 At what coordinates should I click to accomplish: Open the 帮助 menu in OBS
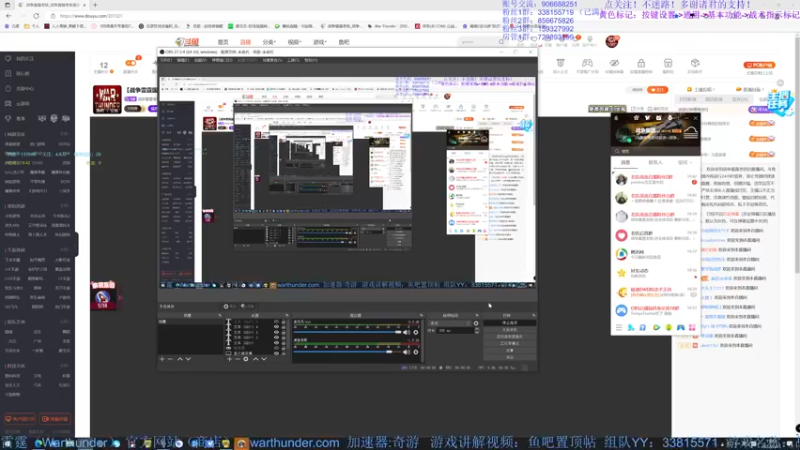(311, 60)
